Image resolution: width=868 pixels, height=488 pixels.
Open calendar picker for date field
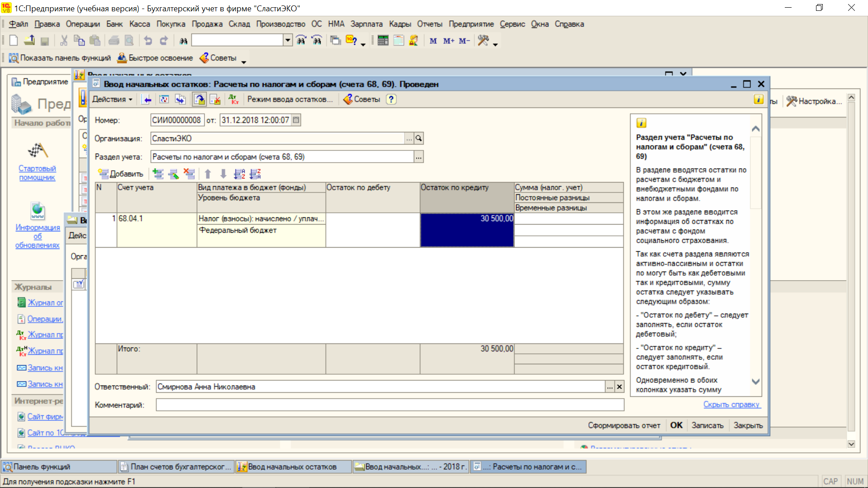point(296,120)
